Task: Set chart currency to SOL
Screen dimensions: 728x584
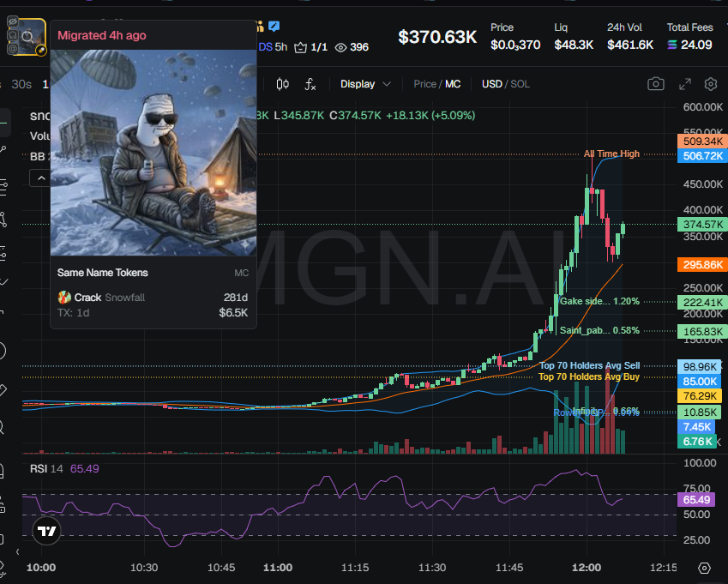Action: coord(520,84)
